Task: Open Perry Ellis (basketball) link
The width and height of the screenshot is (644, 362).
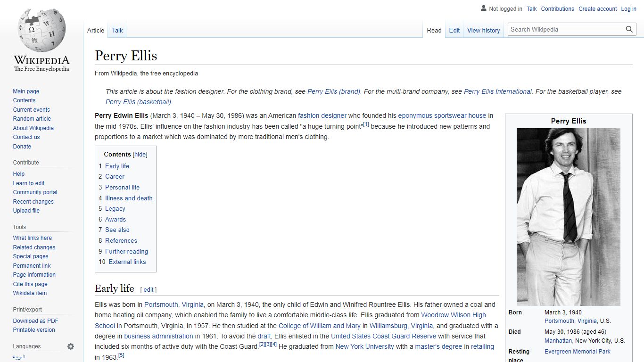Action: pos(139,102)
